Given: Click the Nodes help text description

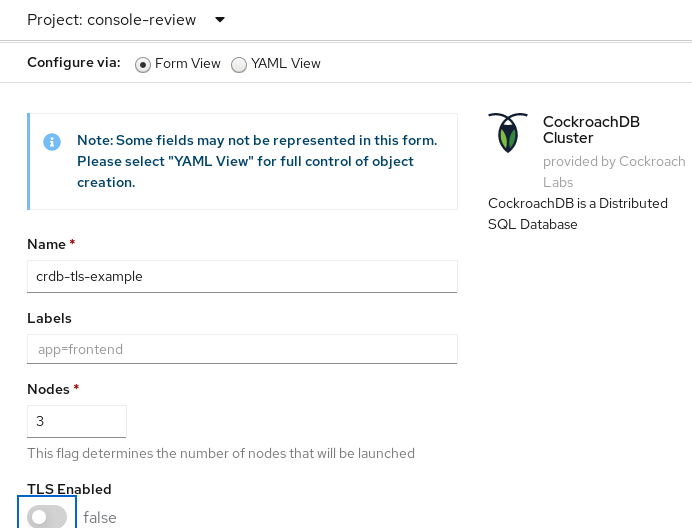Looking at the screenshot, I should (221, 453).
